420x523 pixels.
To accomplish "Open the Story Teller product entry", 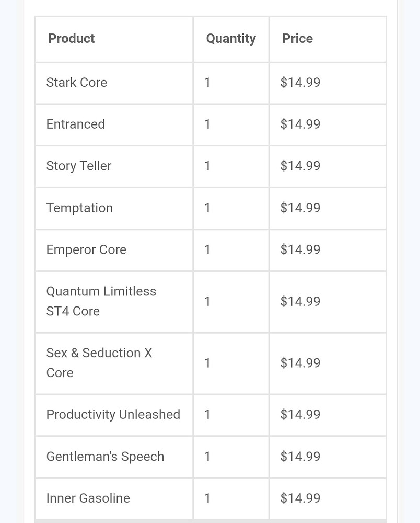I will [79, 166].
